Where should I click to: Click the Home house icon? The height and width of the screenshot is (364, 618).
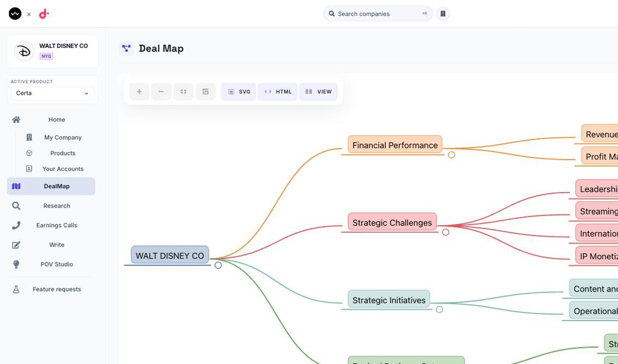(16, 119)
